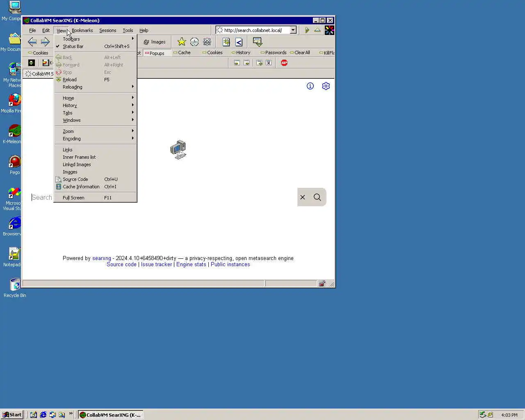Expand the Encoding submenu
Image resolution: width=525 pixels, height=420 pixels.
95,139
